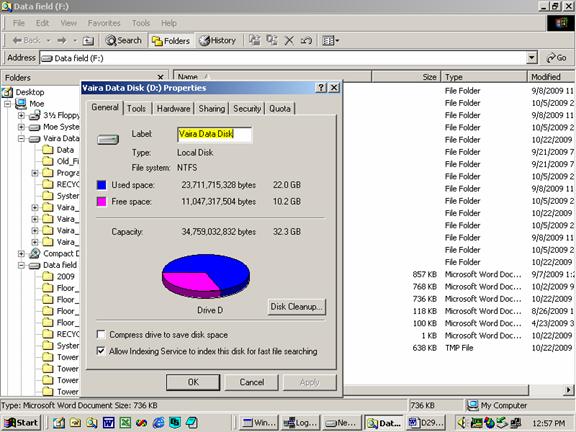The width and height of the screenshot is (576, 432).
Task: Select 3½ Floppy drive in the tree
Action: point(54,115)
